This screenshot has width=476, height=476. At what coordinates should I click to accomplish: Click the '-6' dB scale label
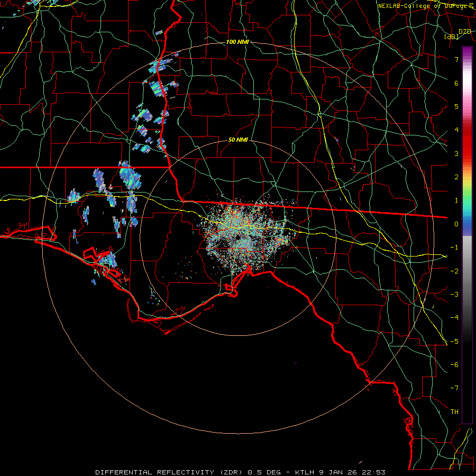pyautogui.click(x=454, y=365)
